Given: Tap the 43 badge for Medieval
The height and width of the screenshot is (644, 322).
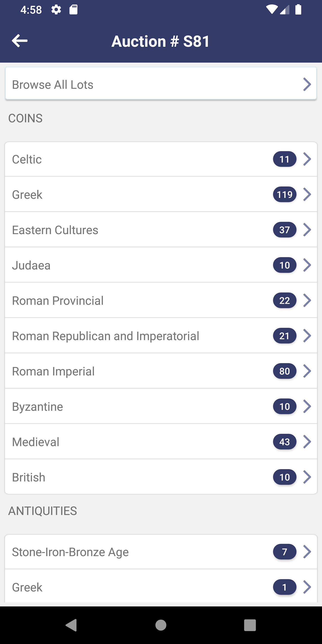Looking at the screenshot, I should coord(284,442).
